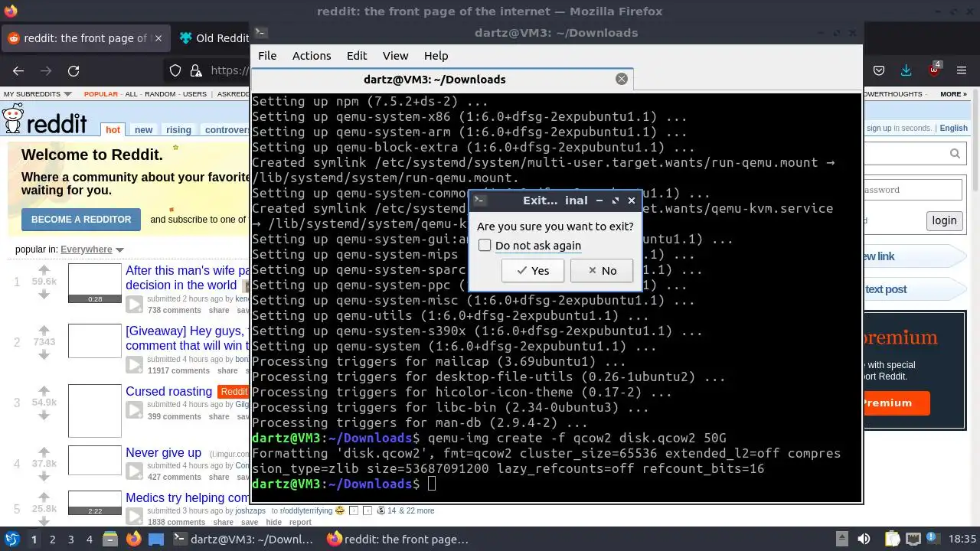Upvote the Cursed roasting post
Viewport: 980px width, 551px height.
point(44,391)
